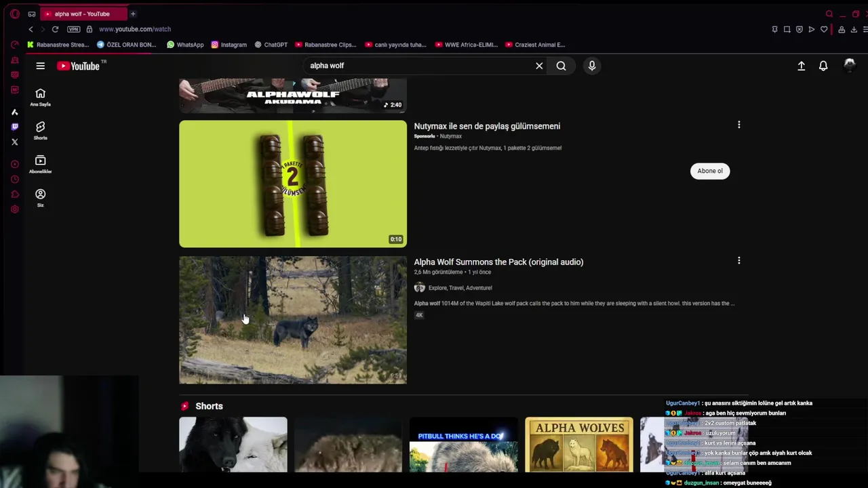The width and height of the screenshot is (868, 488).
Task: Open Twitch in Opera sidebar
Action: 15,127
